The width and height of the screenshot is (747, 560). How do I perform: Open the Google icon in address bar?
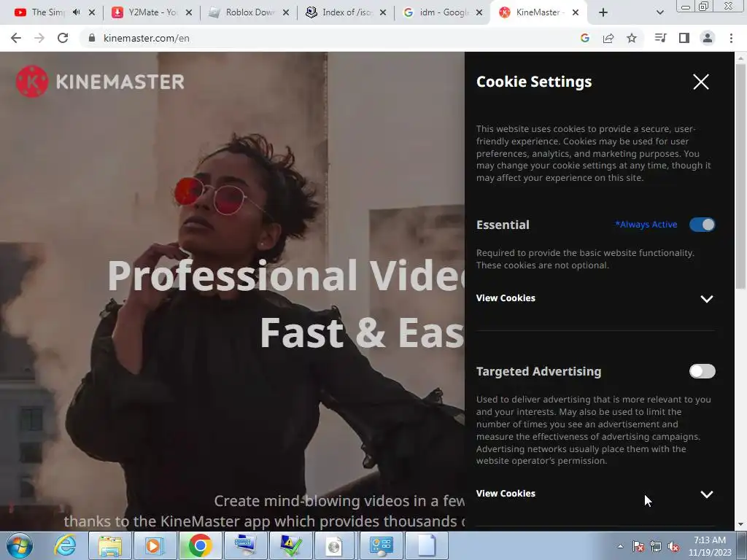(585, 38)
